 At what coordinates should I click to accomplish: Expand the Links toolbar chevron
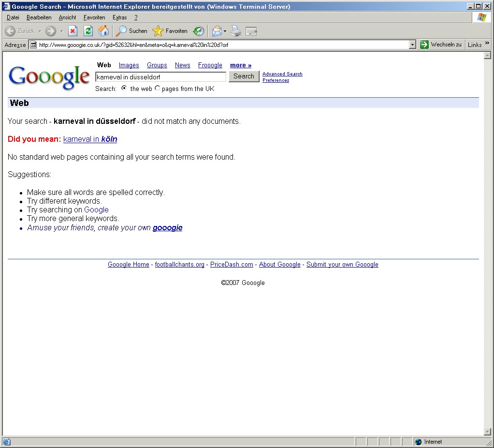(x=487, y=44)
